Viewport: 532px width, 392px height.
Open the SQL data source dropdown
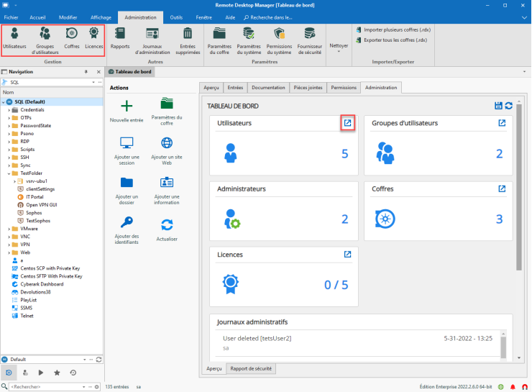[x=93, y=82]
